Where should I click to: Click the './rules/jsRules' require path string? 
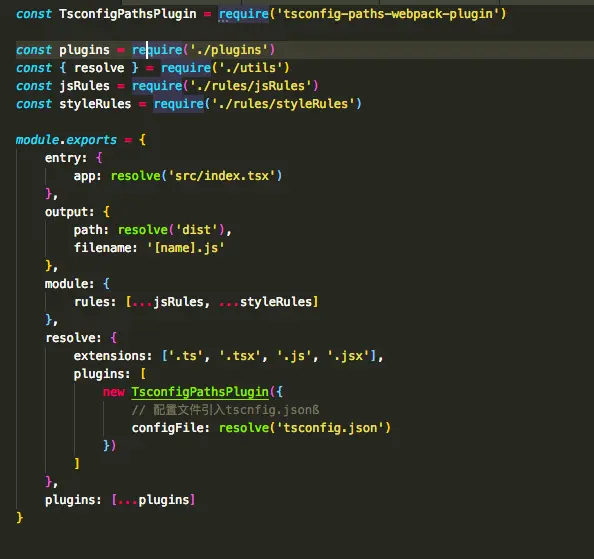pyautogui.click(x=251, y=86)
